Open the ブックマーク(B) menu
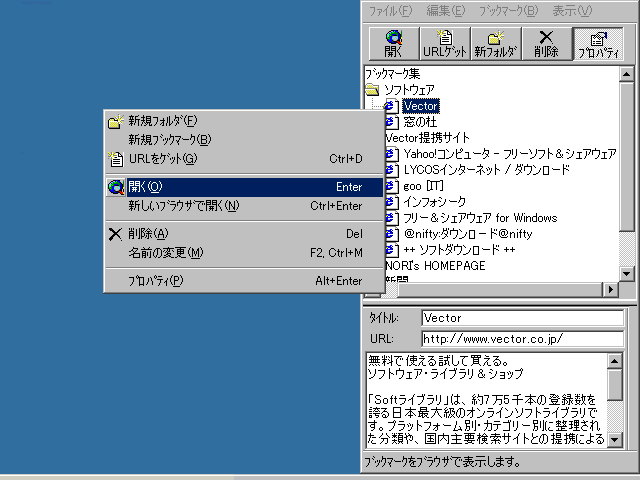This screenshot has height=480, width=640. (x=509, y=11)
